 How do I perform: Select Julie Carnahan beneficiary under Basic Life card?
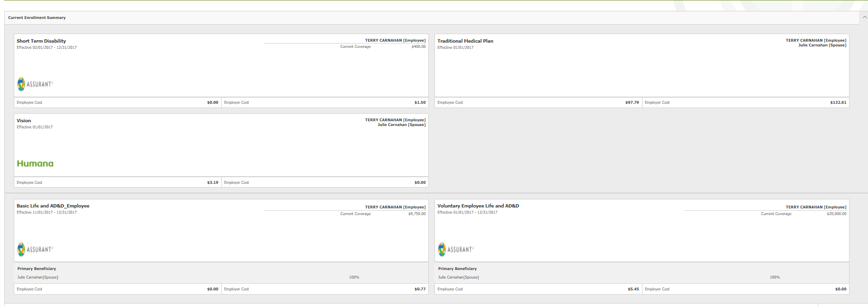pos(38,278)
